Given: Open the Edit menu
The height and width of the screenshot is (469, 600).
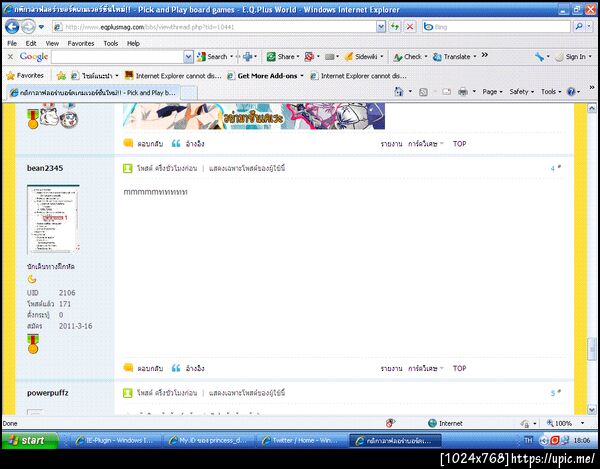Looking at the screenshot, I should pos(31,43).
